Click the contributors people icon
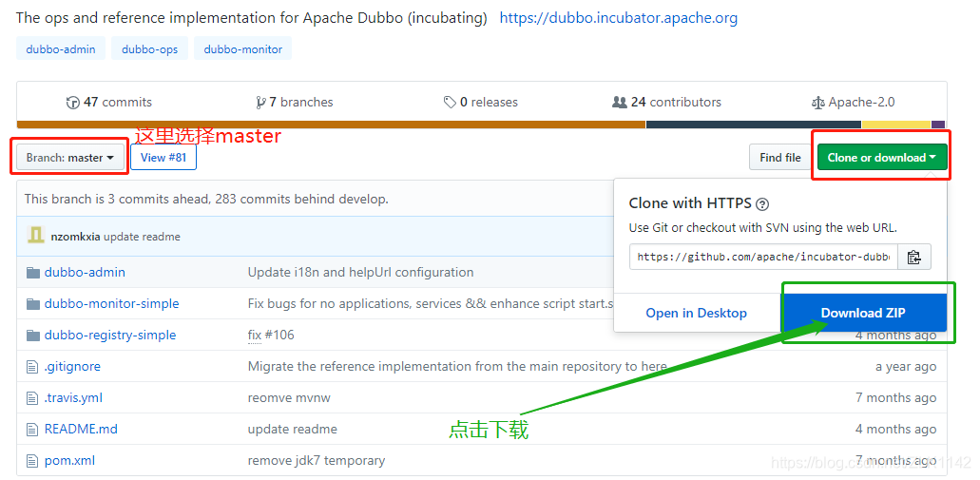The width and height of the screenshot is (980, 480). coord(620,103)
